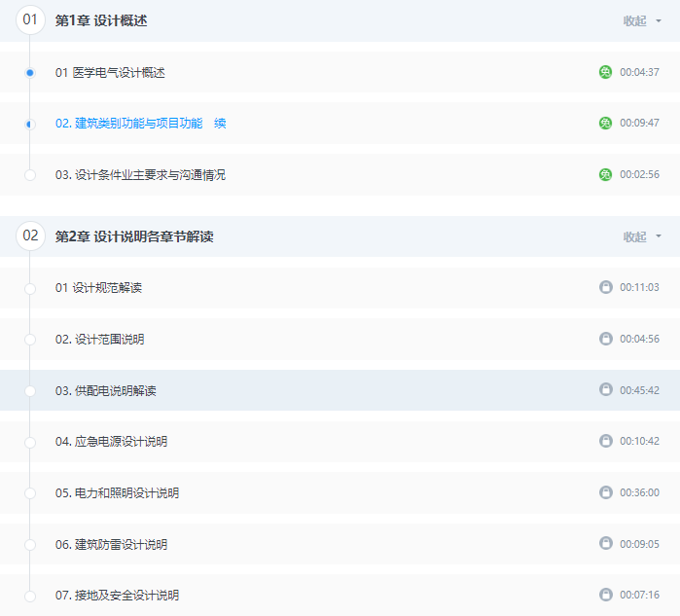Click chapter number badge 02

click(x=30, y=236)
